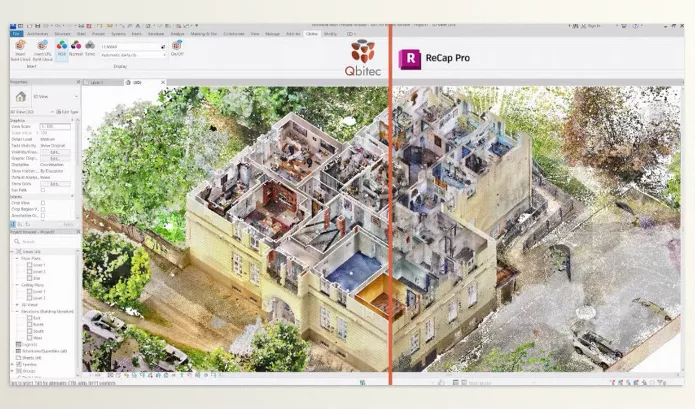Expand the Families node
This screenshot has height=409, width=695.
coord(12,364)
